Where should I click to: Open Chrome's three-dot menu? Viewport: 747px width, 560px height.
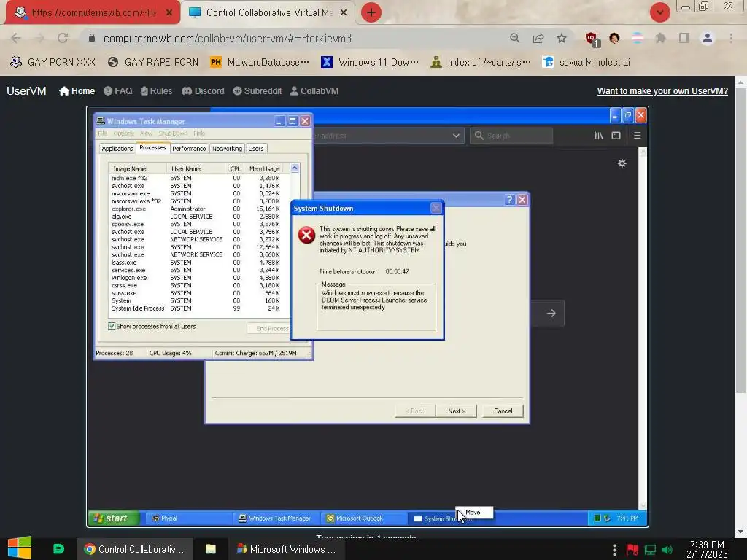(x=731, y=38)
